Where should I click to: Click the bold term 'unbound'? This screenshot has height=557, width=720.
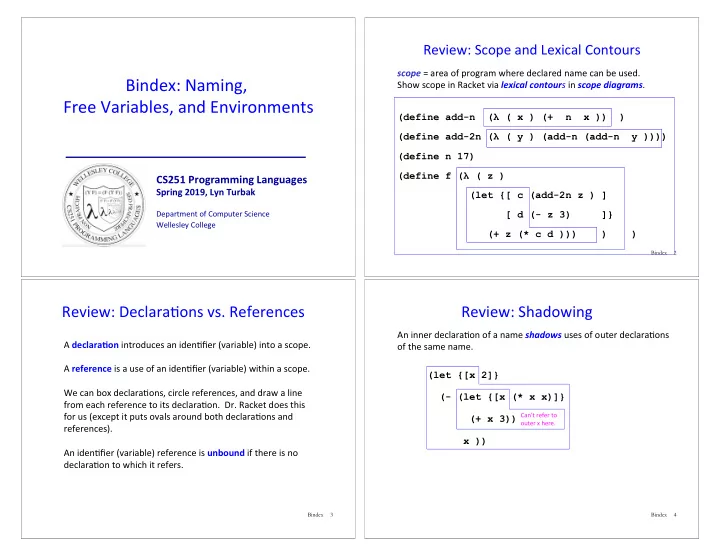(226, 453)
